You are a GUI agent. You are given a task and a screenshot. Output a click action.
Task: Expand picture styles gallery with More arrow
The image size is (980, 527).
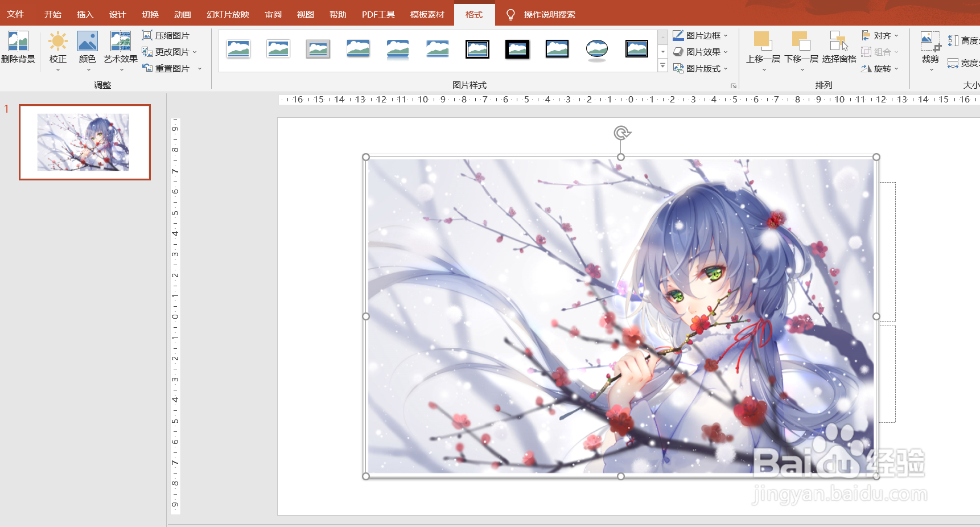coord(662,66)
